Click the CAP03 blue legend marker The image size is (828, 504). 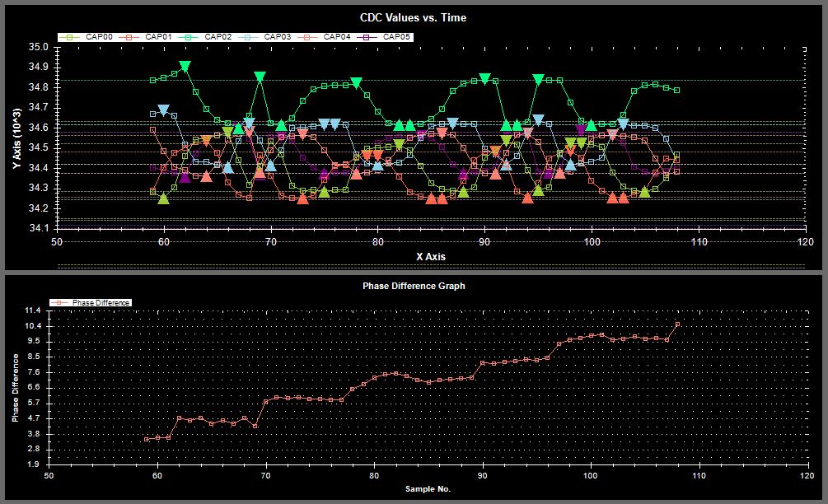pyautogui.click(x=248, y=37)
